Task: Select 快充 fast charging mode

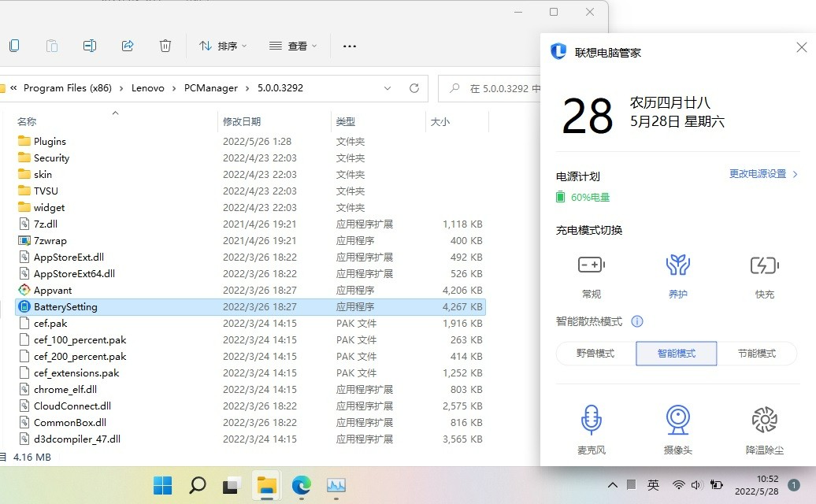Action: [765, 277]
